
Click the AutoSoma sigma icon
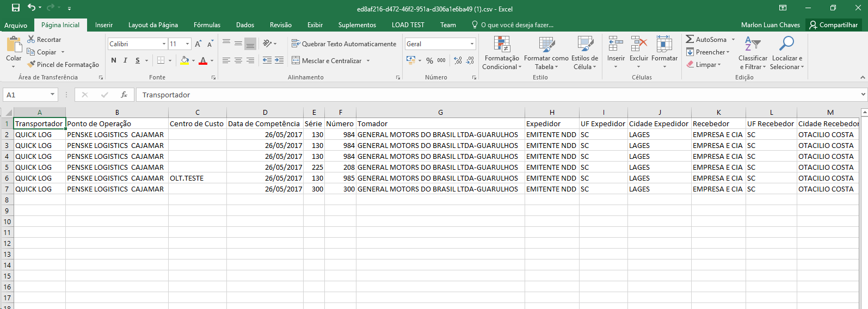point(690,39)
